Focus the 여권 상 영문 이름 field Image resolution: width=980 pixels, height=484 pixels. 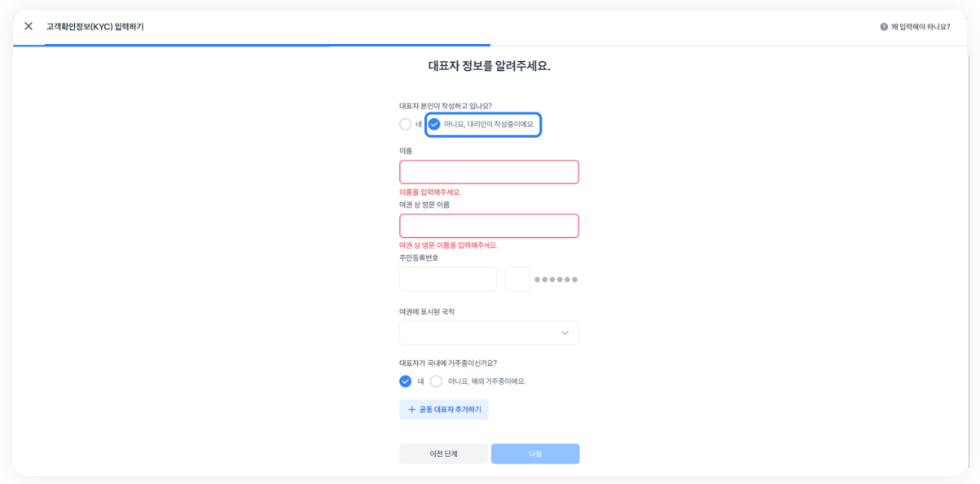pyautogui.click(x=489, y=226)
